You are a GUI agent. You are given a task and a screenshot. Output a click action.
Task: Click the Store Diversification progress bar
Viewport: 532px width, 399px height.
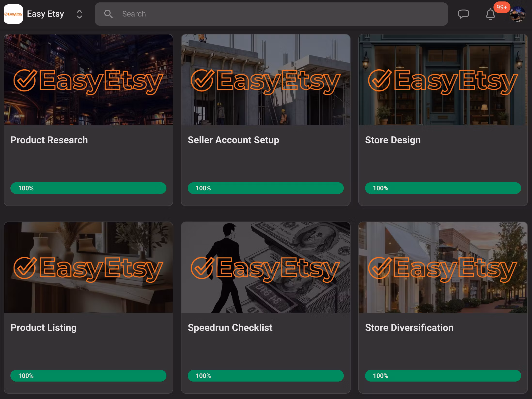[443, 376]
